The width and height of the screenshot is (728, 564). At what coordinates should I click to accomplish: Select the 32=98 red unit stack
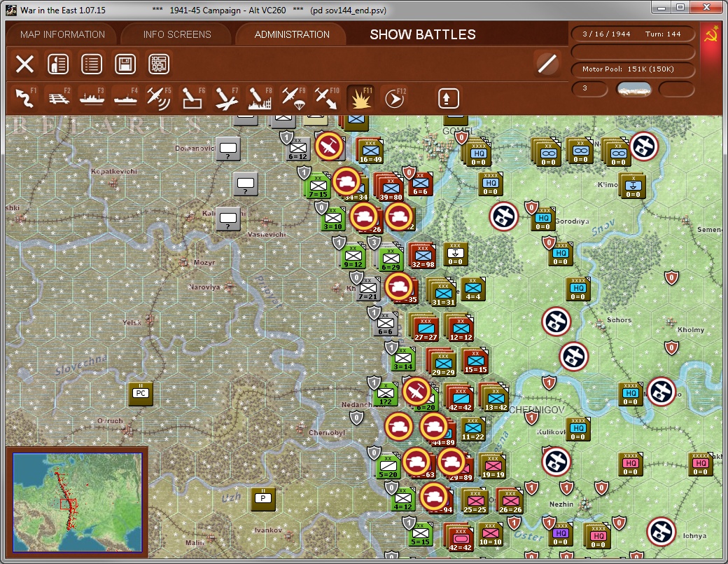(423, 256)
